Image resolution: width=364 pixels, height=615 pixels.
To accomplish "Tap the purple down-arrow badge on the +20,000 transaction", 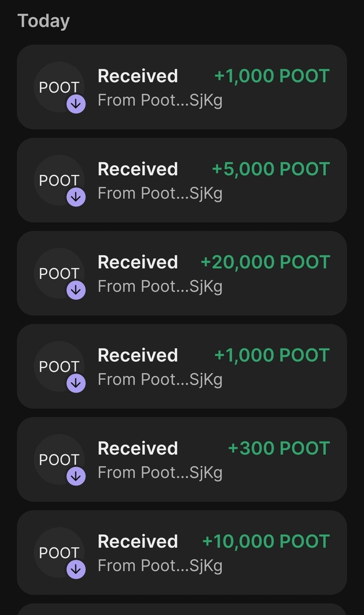I will coord(76,290).
